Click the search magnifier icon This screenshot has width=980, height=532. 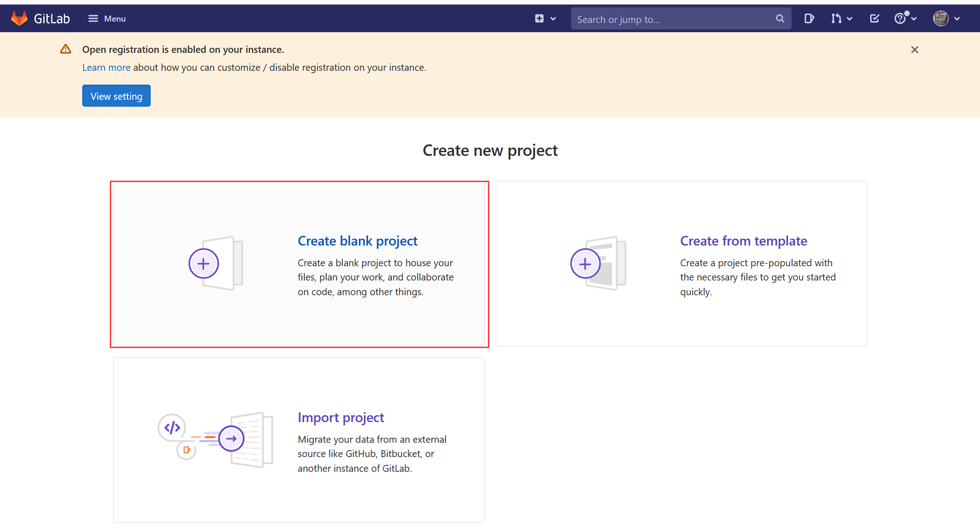click(780, 18)
